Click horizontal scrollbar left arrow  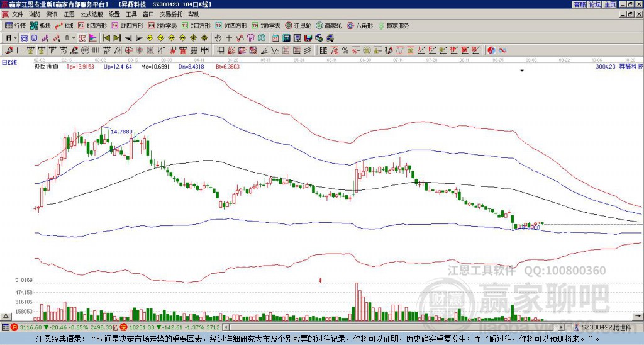click(226, 327)
